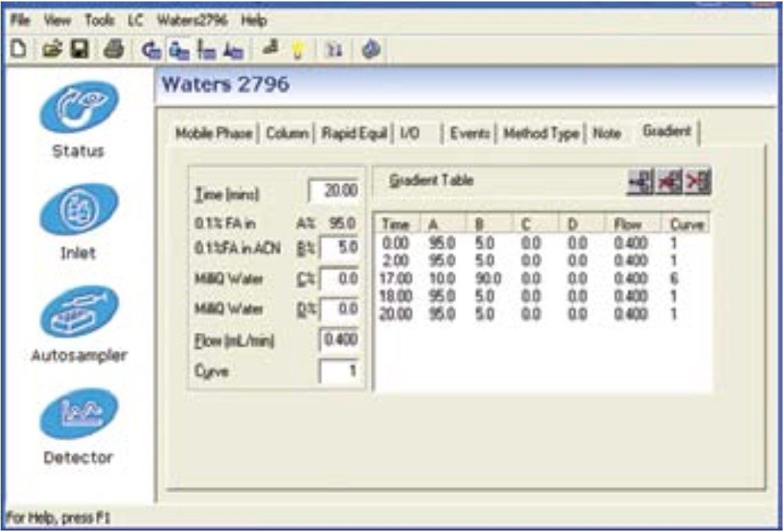Click the Curve column header in Gradient Table
784x532 pixels.
[686, 224]
